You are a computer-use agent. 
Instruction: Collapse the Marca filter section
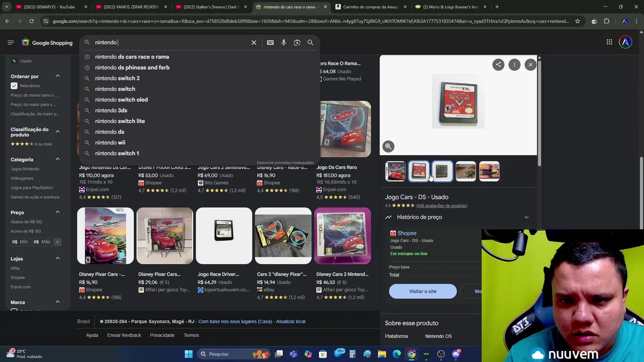[57, 302]
